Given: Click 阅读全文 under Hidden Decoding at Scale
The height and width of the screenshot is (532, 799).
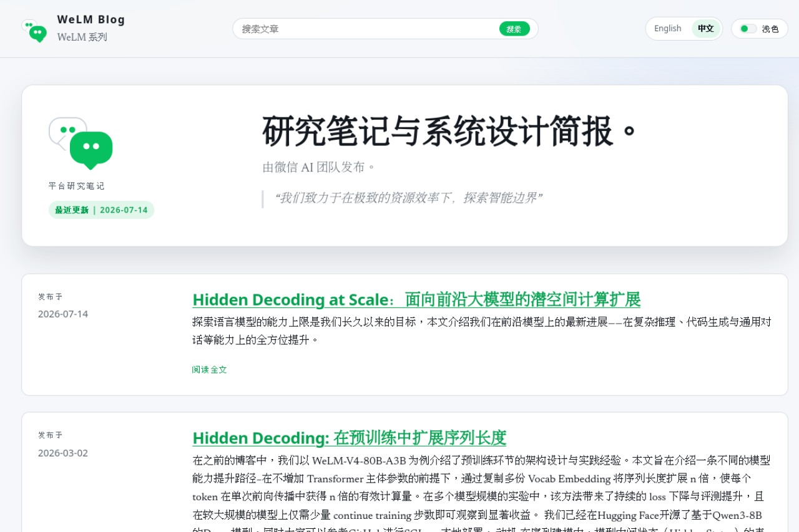Looking at the screenshot, I should point(210,370).
